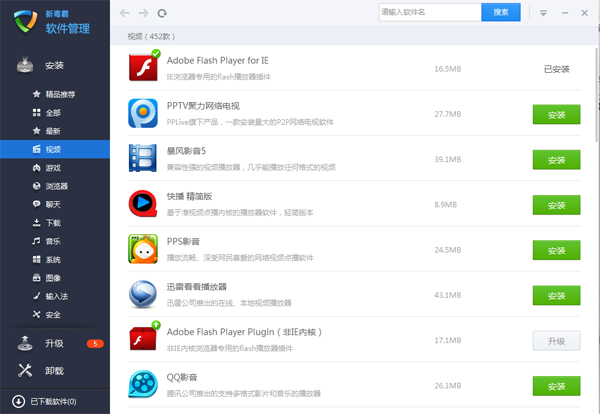Click the 迅雷看看播放器 icon
Image resolution: width=600 pixels, height=414 pixels.
143,294
